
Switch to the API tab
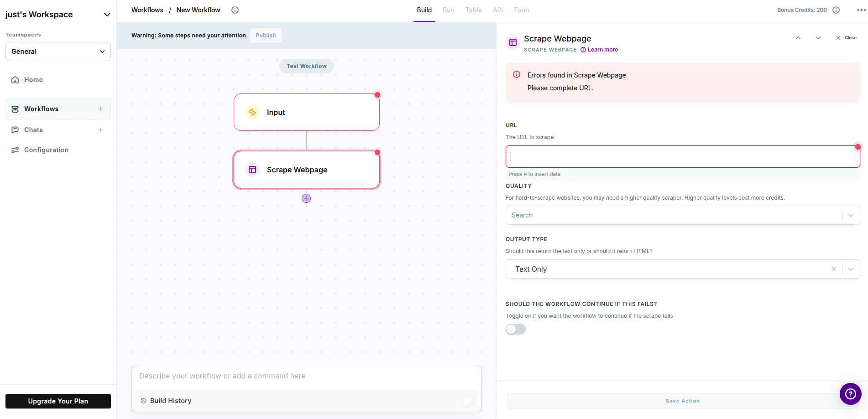498,10
